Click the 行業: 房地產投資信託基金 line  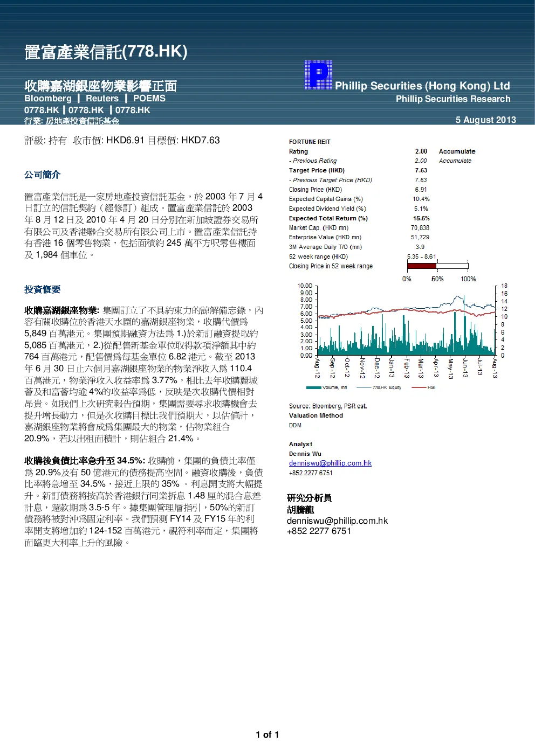72,121
